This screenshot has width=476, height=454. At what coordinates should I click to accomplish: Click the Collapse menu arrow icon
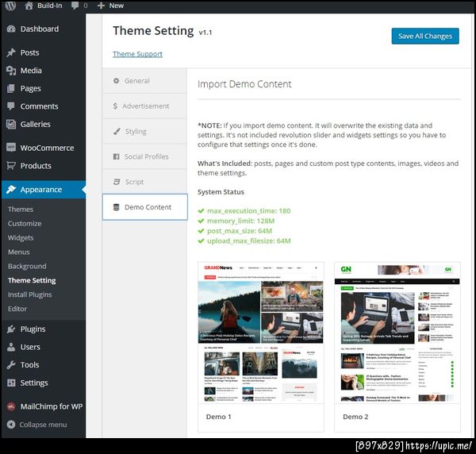click(x=11, y=425)
